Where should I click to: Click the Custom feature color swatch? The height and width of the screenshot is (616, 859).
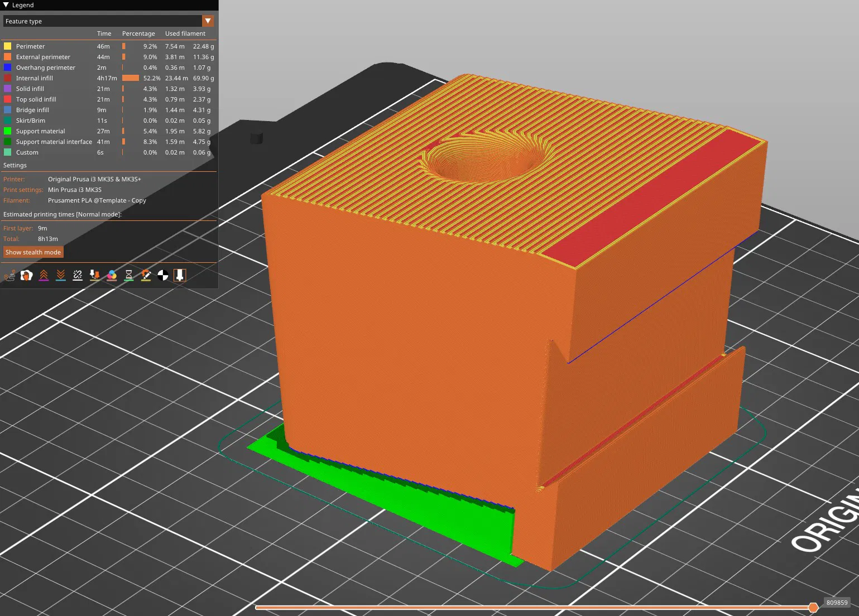pos(8,152)
